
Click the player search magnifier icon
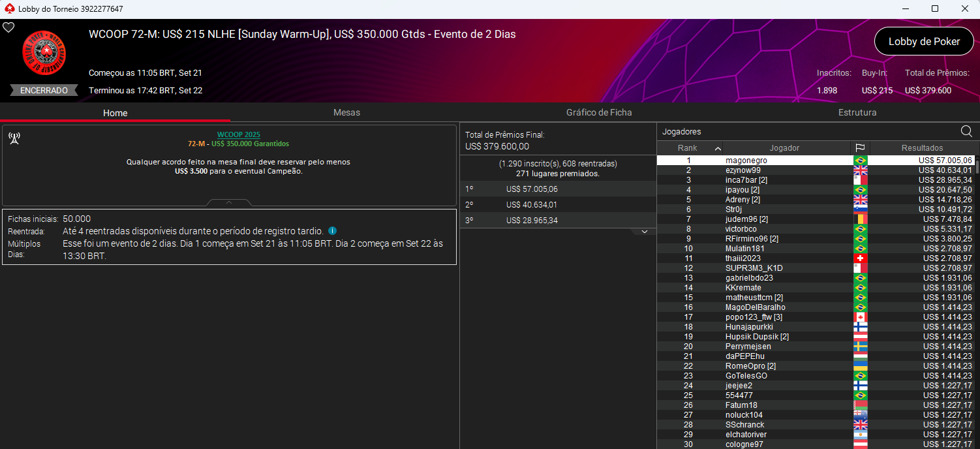point(966,131)
